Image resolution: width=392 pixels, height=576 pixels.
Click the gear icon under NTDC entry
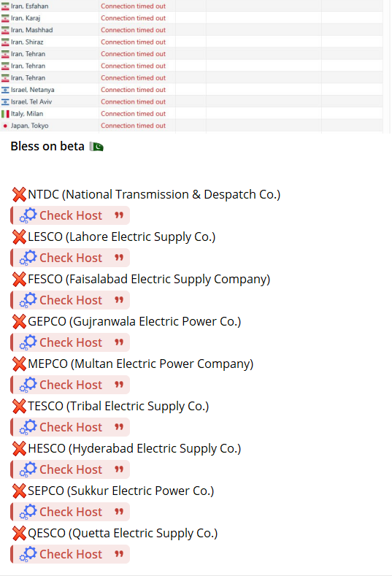(28, 215)
